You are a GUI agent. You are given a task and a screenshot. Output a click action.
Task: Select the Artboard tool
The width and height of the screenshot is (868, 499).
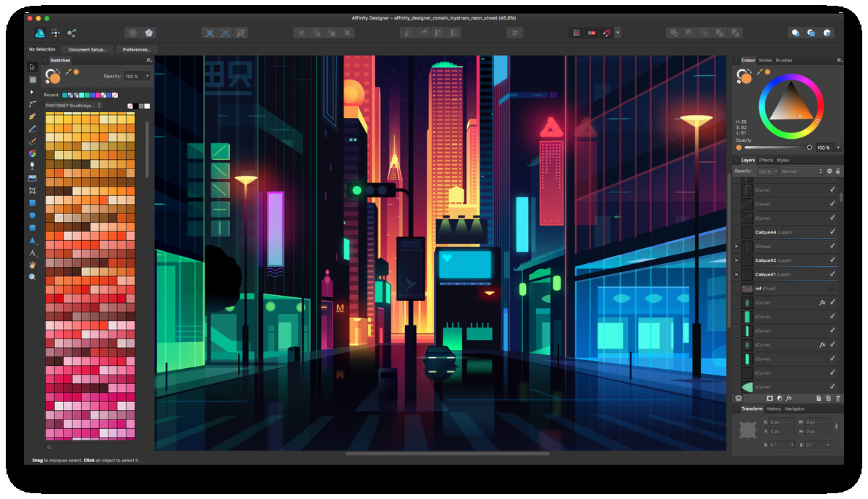coord(33,79)
